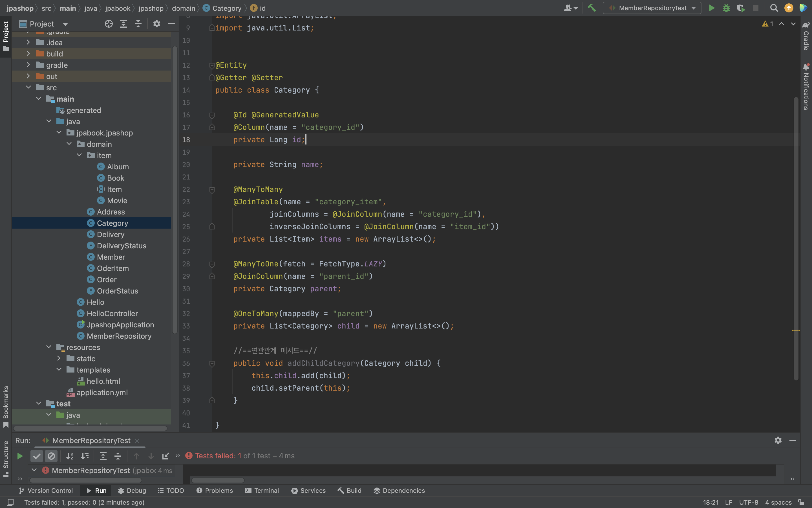
Task: Open the Dependencies tool tab
Action: click(399, 491)
